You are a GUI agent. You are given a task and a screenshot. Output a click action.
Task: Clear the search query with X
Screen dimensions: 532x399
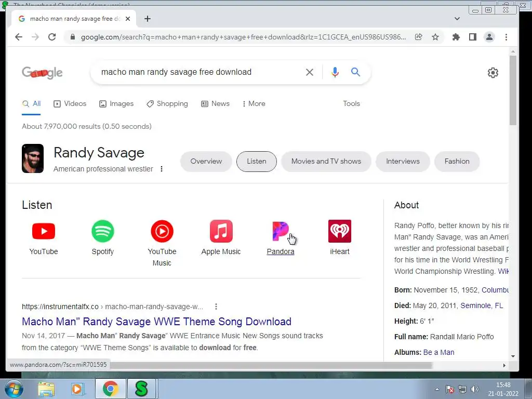tap(310, 72)
